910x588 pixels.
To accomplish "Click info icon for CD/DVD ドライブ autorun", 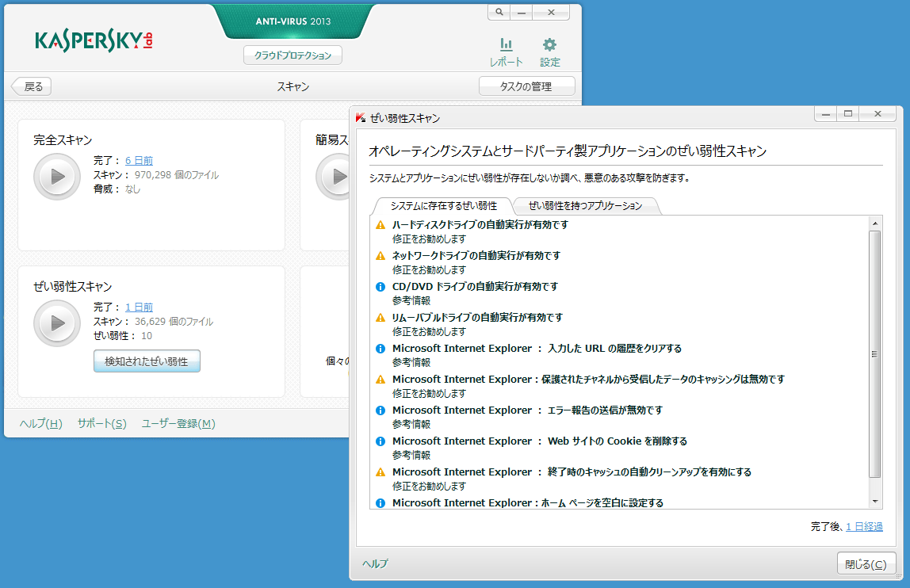I will (x=380, y=287).
